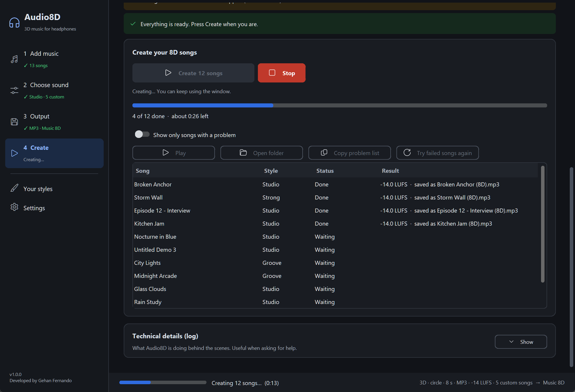
Task: Click the page vertical scrollbar
Action: (x=571, y=267)
